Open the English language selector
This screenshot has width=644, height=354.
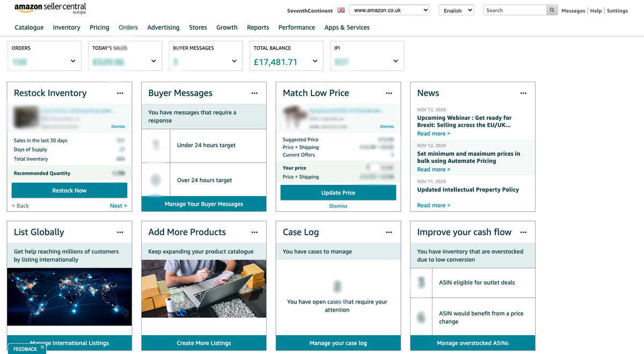coord(456,10)
